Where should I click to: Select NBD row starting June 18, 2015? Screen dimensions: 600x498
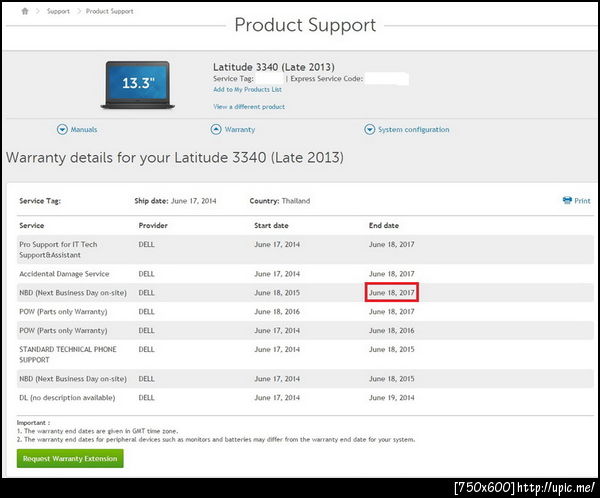click(x=305, y=293)
